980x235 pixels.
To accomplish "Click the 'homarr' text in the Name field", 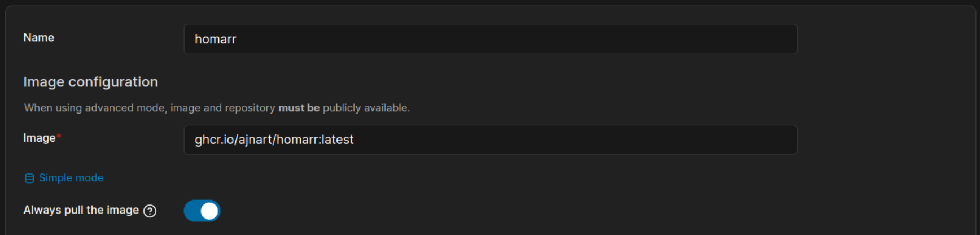I will (x=215, y=40).
